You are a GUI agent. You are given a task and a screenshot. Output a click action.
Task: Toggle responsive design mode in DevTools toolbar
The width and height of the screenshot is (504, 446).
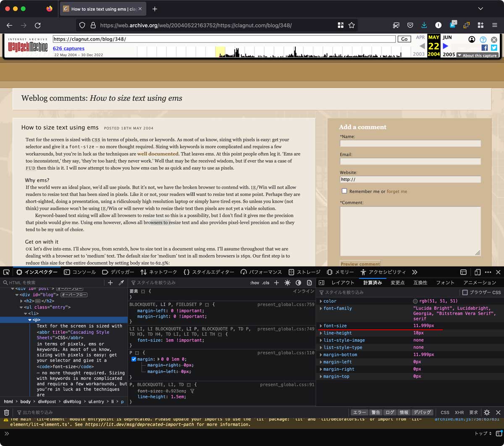coord(478,273)
